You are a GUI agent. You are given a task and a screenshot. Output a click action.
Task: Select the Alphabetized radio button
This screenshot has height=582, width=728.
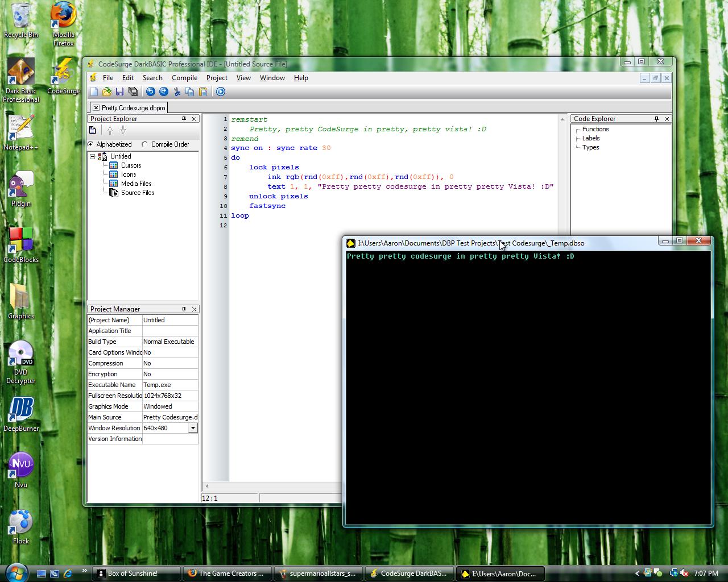click(x=90, y=144)
